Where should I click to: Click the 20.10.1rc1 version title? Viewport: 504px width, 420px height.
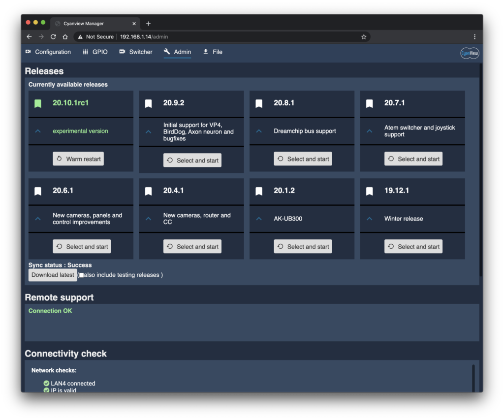pos(71,103)
